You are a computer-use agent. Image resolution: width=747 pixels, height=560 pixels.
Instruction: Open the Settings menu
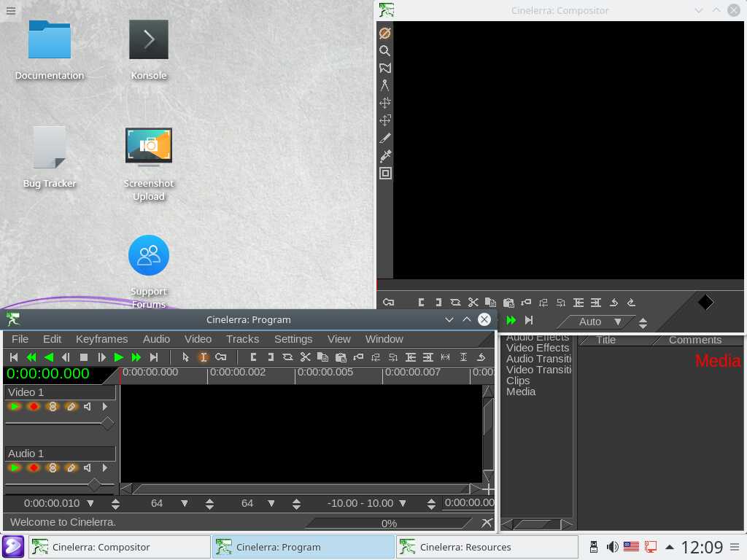(x=293, y=339)
